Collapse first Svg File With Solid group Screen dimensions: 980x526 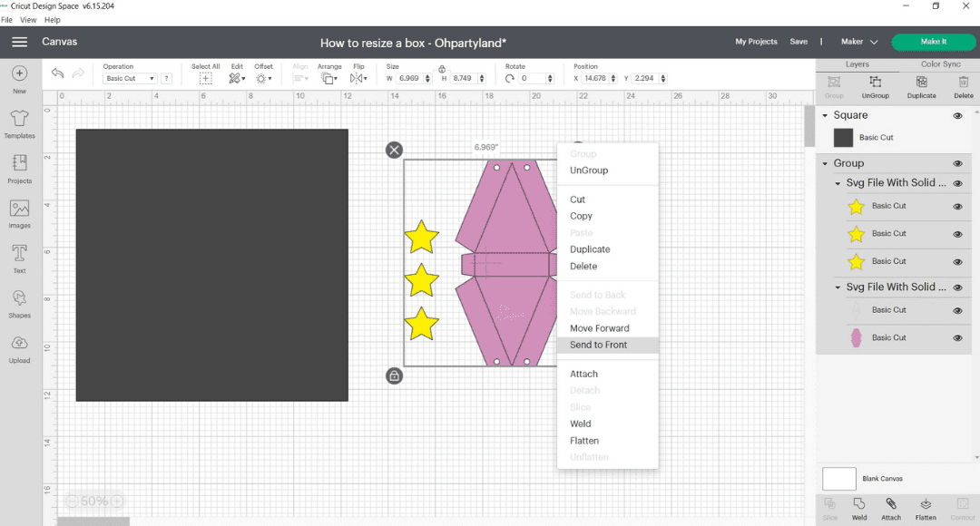click(838, 183)
